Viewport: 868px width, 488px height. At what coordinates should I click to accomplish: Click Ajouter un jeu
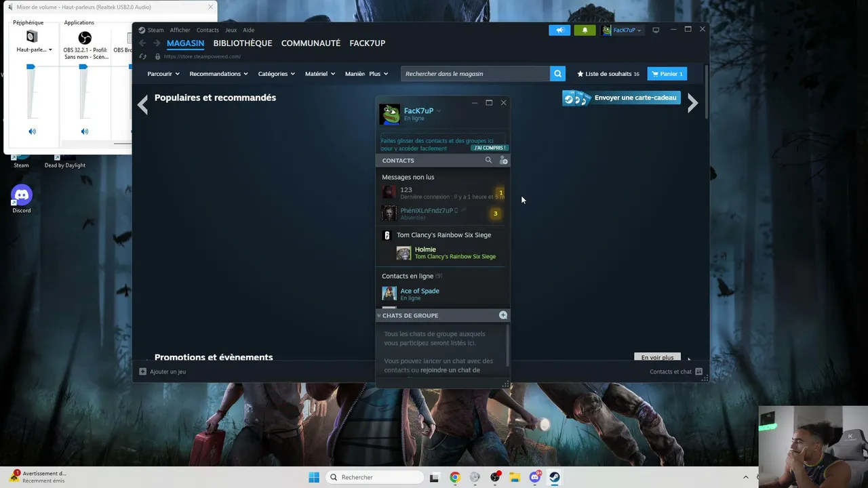click(167, 371)
